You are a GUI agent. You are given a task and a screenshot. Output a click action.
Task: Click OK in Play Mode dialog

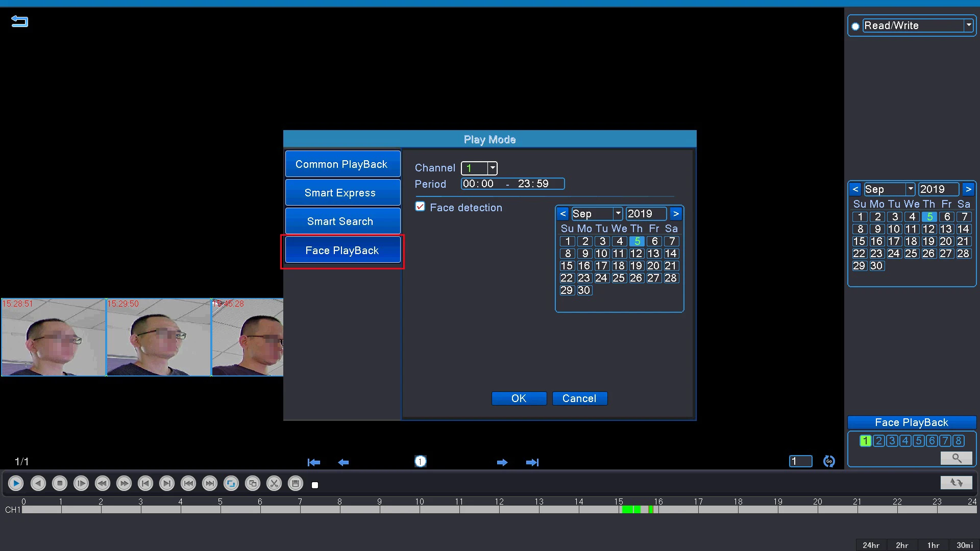click(x=519, y=398)
